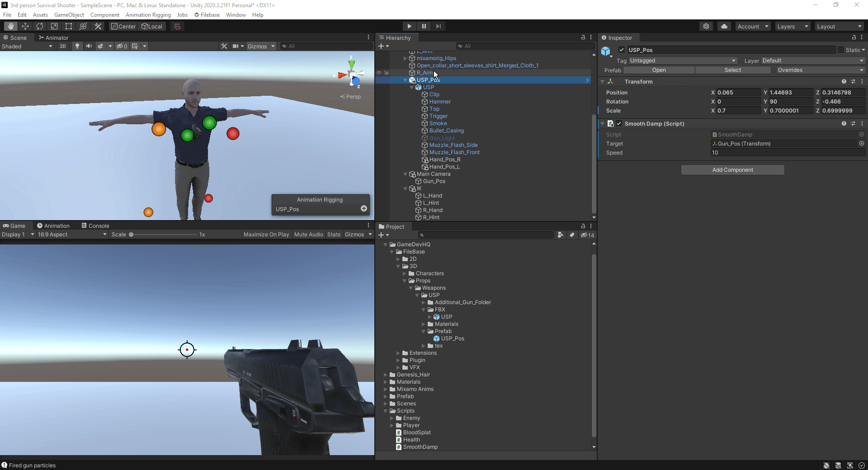Select the combined Transform tool
Image resolution: width=868 pixels, height=470 pixels.
(x=83, y=26)
